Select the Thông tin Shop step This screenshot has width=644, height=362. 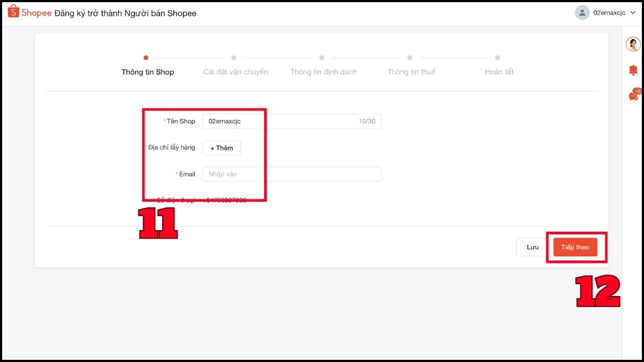[x=148, y=72]
